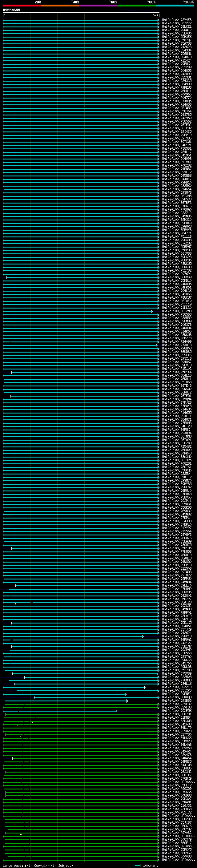
Task: Open hit UniRef100_Q2V4E8
Action: pos(177,20)
